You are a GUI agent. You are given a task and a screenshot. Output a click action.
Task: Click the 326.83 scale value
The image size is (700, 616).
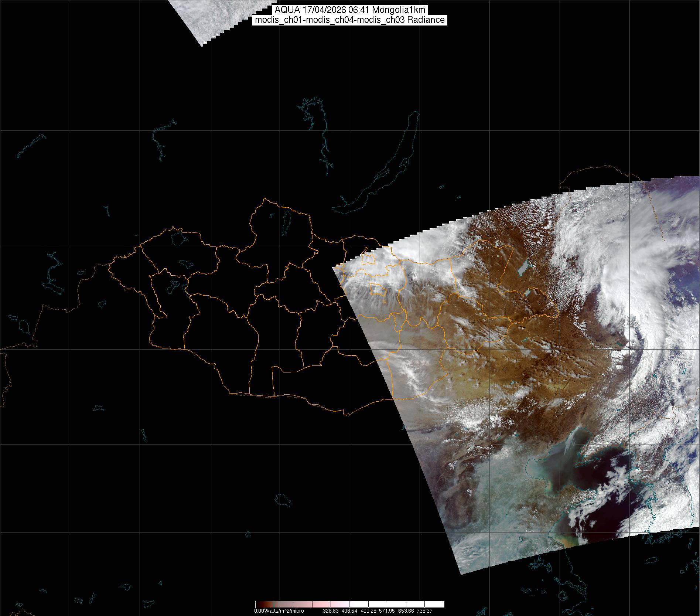pos(331,611)
